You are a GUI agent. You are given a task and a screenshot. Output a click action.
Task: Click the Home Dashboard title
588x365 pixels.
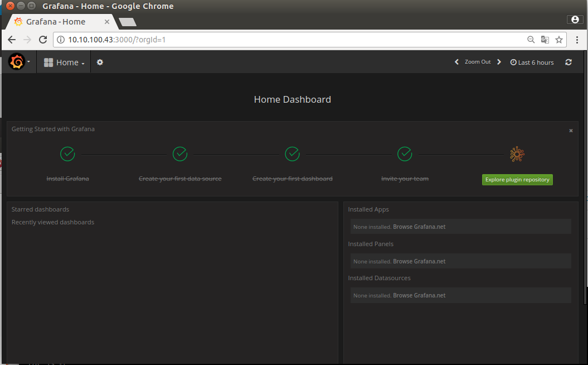293,99
